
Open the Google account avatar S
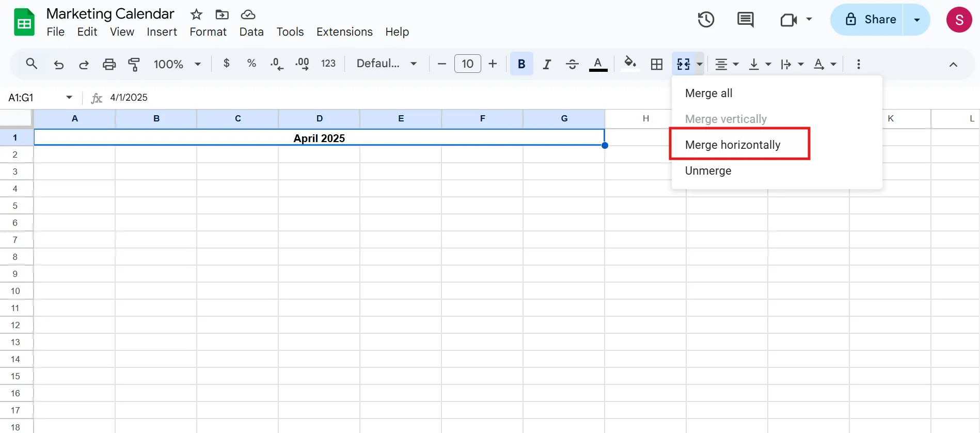[x=959, y=20]
